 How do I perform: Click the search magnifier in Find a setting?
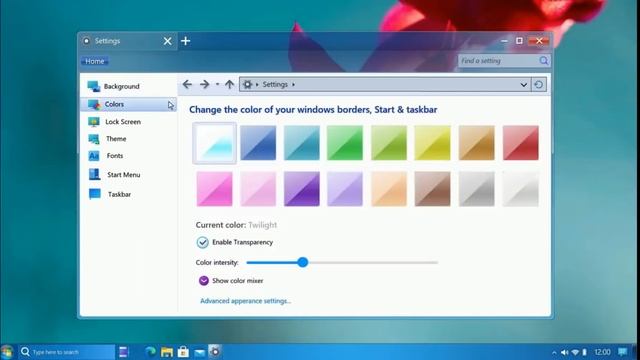point(544,61)
